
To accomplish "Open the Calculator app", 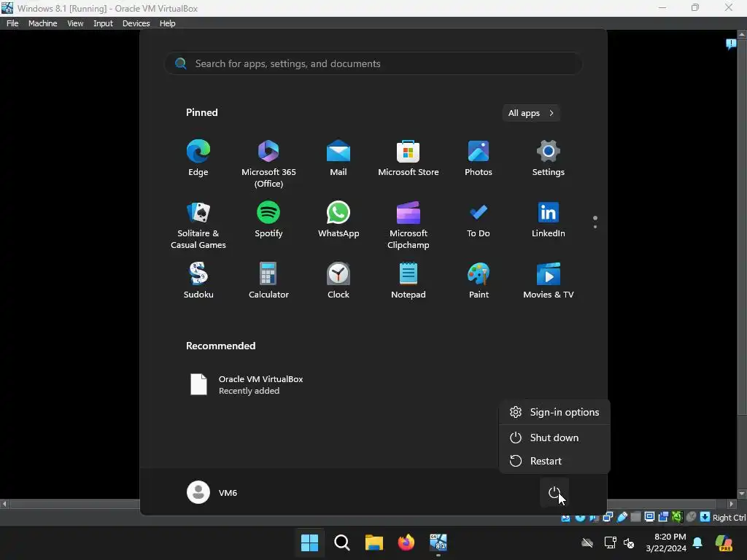I will [x=268, y=281].
